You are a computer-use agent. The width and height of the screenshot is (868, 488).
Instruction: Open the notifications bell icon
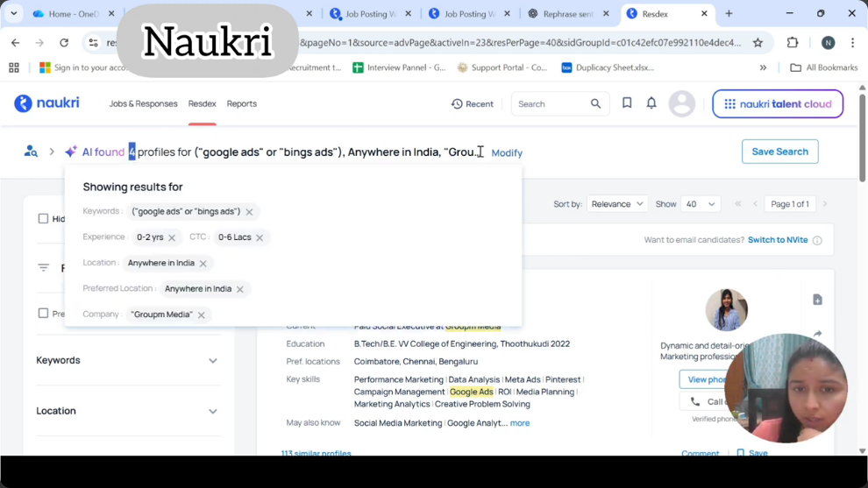coord(651,103)
